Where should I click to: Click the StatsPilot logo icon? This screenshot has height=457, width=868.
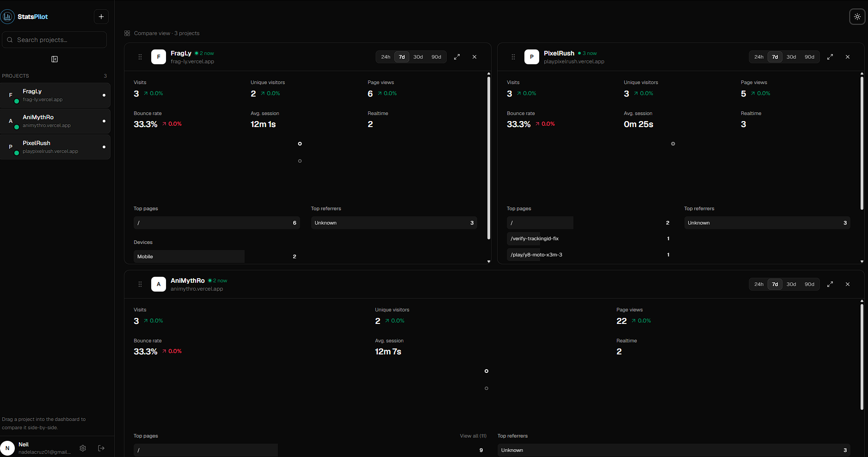(x=7, y=17)
